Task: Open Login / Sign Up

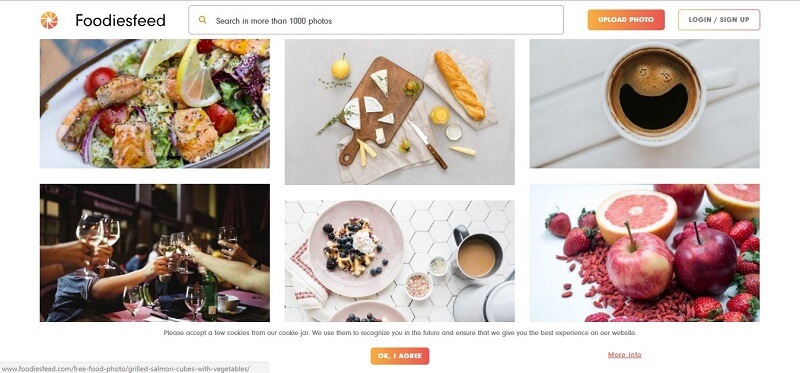Action: (x=719, y=20)
